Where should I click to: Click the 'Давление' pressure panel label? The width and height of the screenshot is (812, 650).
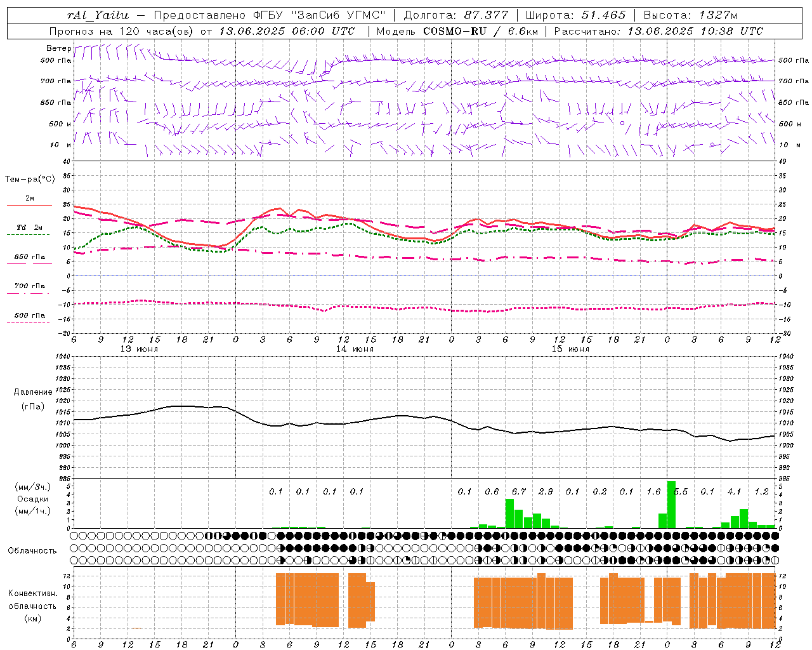coord(33,392)
